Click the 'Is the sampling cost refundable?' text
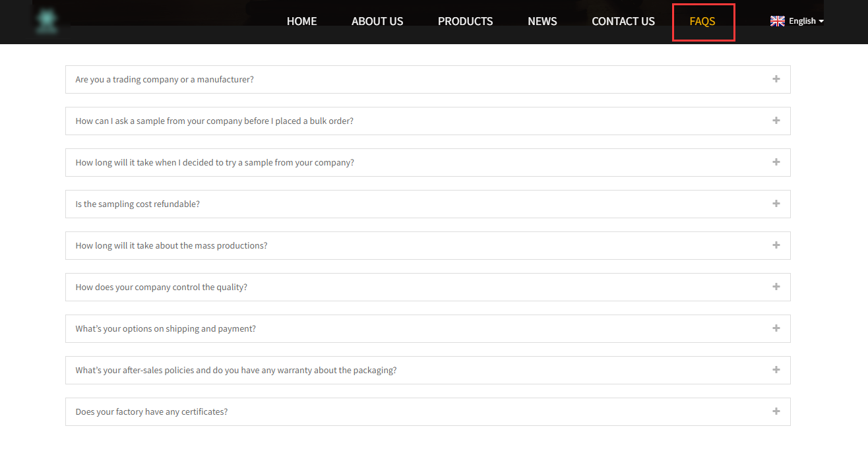 137,204
